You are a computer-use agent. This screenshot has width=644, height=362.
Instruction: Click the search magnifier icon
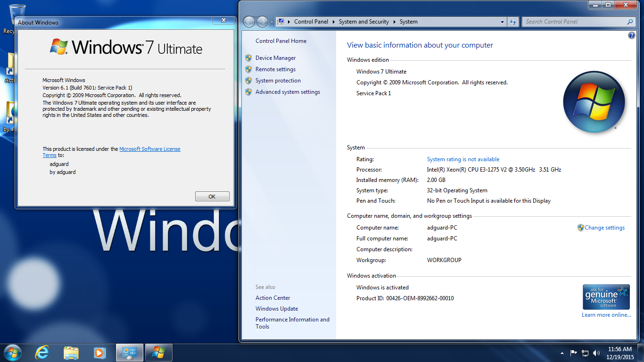tap(630, 22)
